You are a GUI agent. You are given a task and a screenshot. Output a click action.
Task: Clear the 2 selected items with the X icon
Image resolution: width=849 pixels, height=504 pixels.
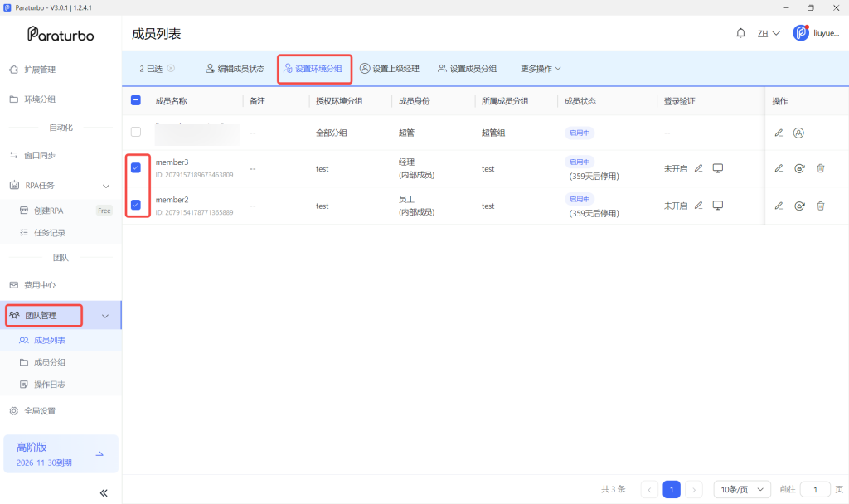171,68
